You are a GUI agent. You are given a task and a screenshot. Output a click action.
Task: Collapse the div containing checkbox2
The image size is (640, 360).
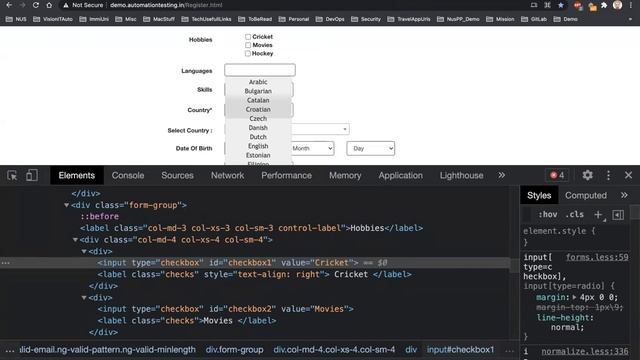coord(84,298)
